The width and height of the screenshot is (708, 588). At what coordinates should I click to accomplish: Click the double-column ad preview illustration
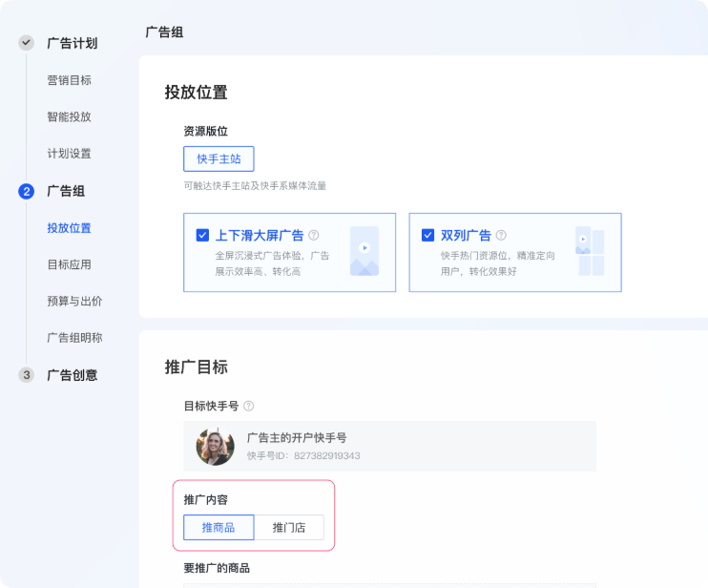tap(590, 251)
